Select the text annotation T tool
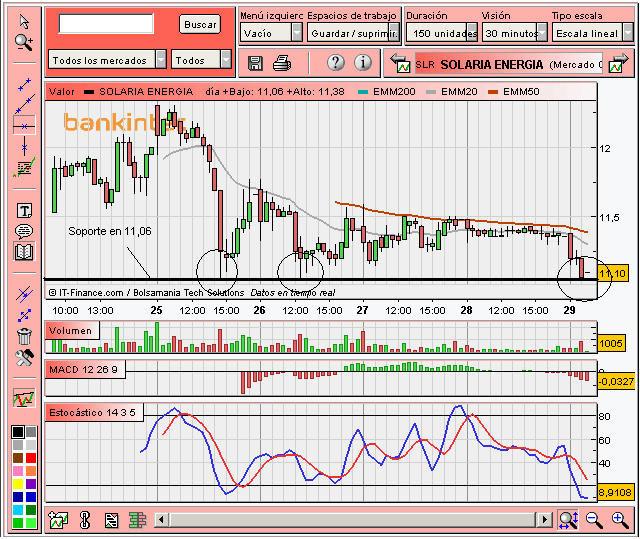Screen dimensions: 640x539 (24, 211)
